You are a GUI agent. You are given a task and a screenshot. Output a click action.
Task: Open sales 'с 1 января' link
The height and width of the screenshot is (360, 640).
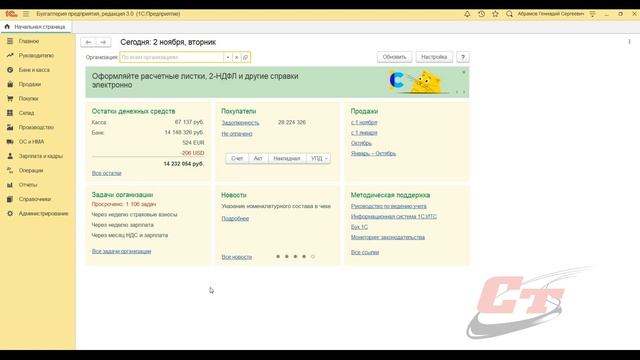(x=364, y=133)
